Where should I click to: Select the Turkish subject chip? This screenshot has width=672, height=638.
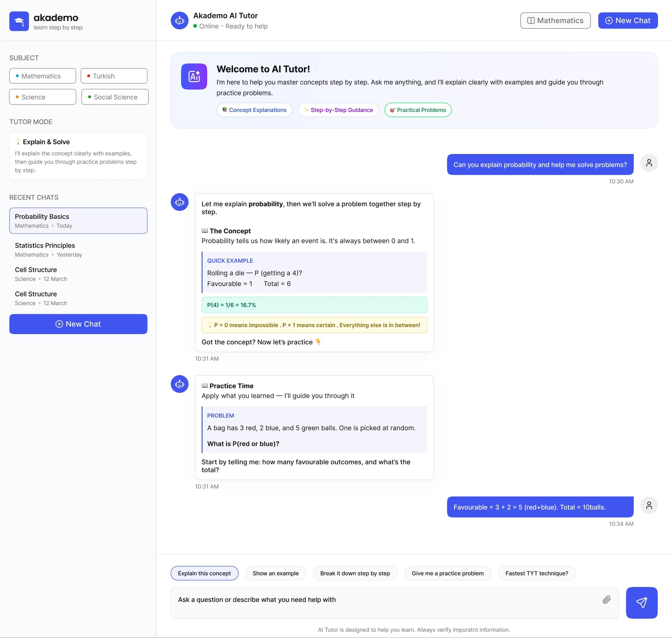pyautogui.click(x=114, y=76)
